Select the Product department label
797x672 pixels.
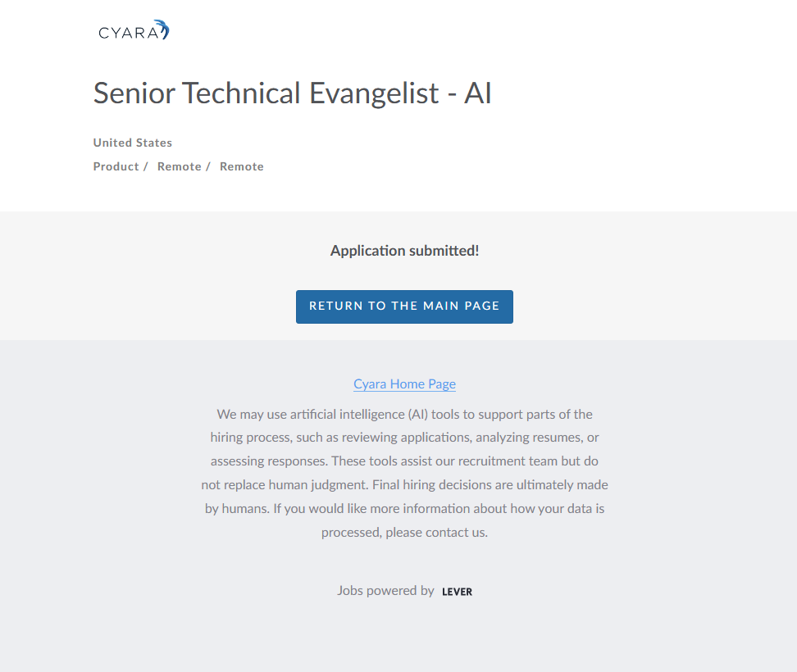click(116, 166)
